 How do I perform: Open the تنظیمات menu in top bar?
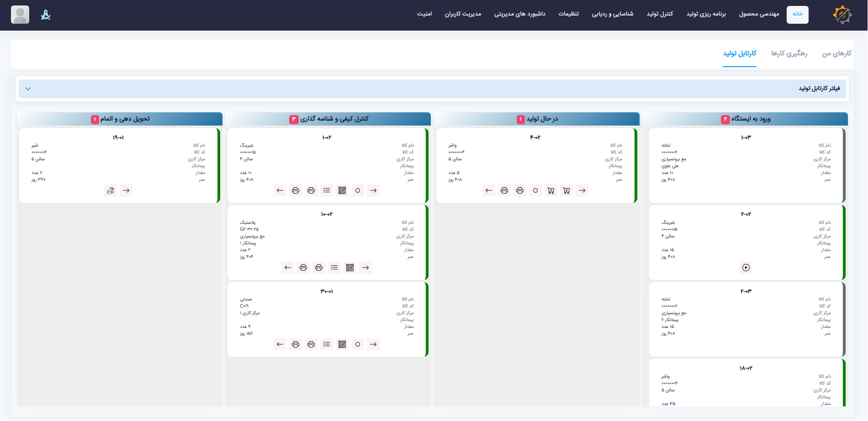568,14
